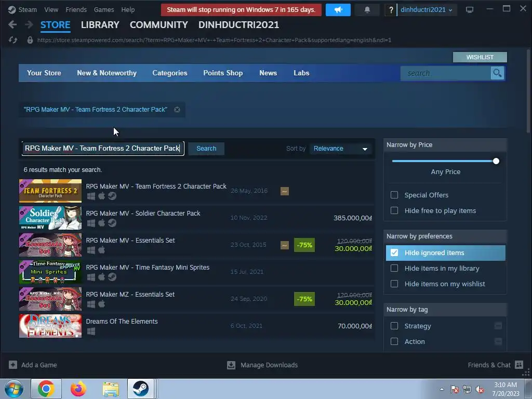This screenshot has height=399, width=532.
Task: Uncheck Hide ignored items
Action: [394, 253]
